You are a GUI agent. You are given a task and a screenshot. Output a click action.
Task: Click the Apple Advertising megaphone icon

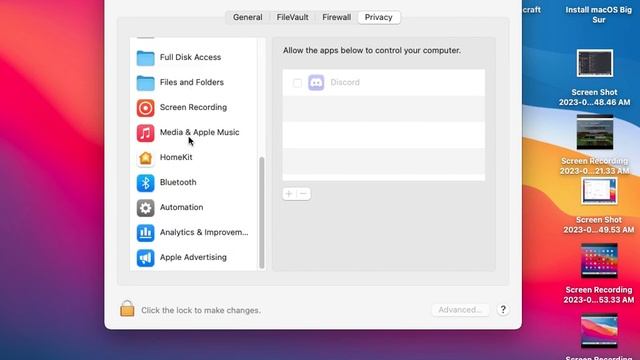click(145, 258)
